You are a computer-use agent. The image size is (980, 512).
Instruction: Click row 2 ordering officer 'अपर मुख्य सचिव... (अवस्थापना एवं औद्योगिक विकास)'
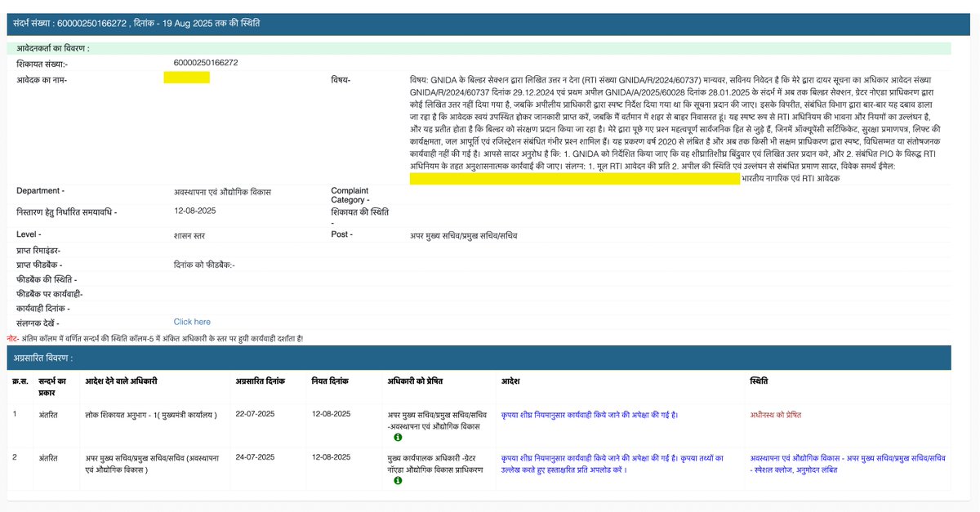tap(154, 463)
